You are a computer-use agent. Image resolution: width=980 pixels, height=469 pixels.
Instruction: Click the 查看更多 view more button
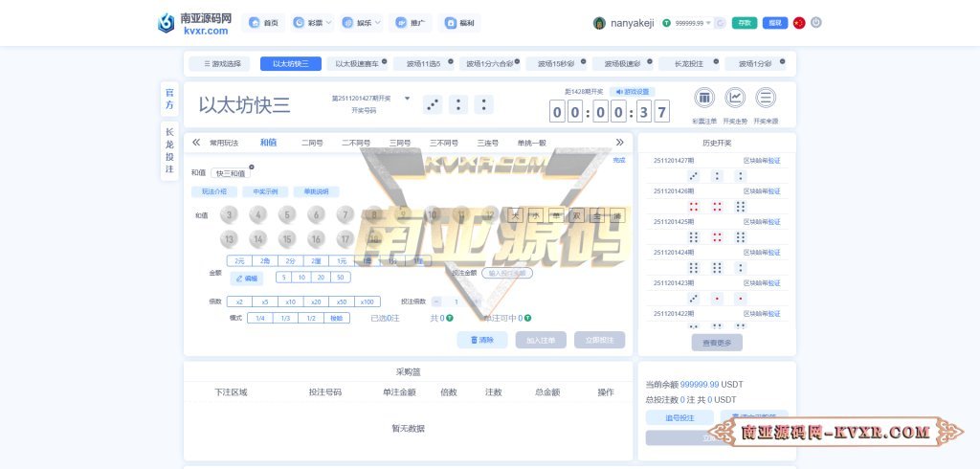[717, 342]
